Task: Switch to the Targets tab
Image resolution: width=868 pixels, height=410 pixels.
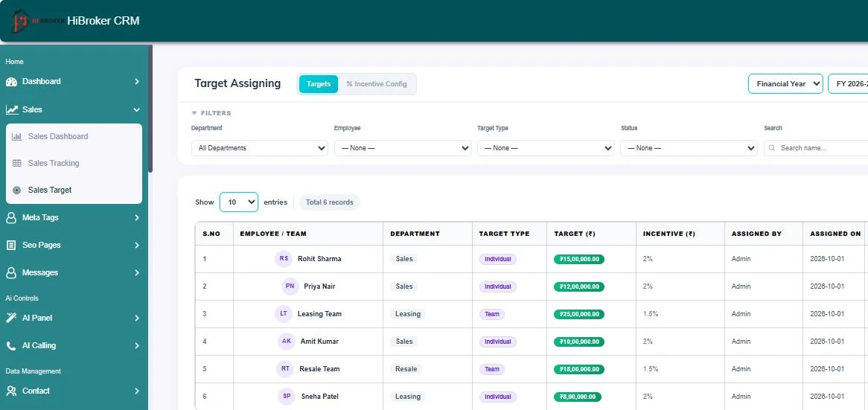Action: (x=319, y=84)
